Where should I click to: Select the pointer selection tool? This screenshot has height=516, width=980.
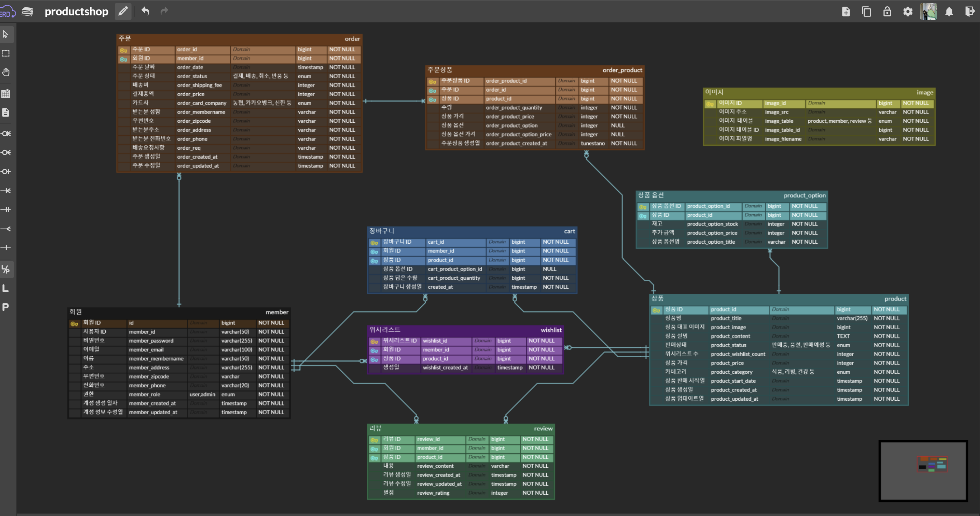[6, 35]
